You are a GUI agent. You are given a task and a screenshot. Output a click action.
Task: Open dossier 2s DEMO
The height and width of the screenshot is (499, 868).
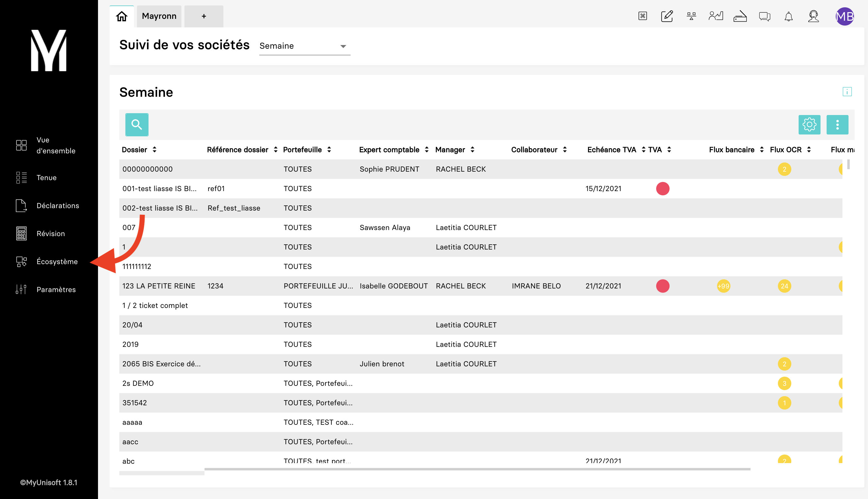point(138,383)
